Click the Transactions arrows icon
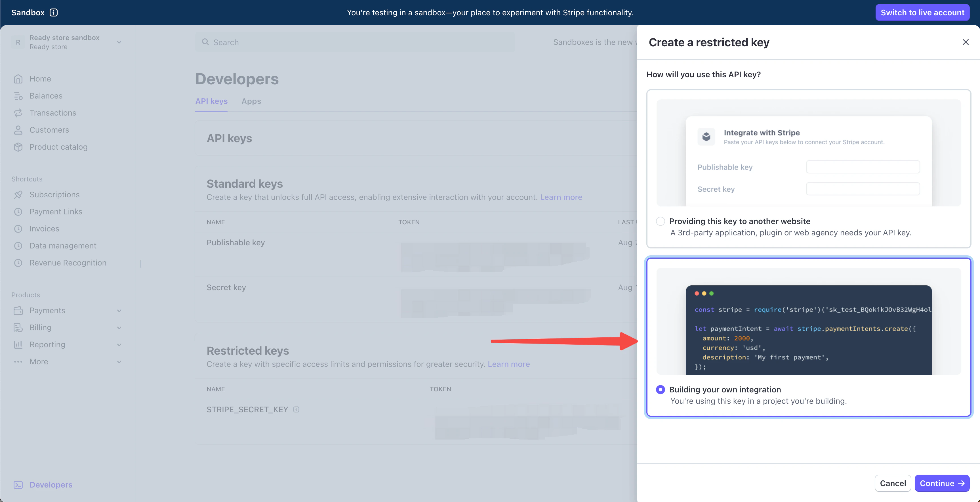Screen dimensions: 980x502 click(18, 113)
